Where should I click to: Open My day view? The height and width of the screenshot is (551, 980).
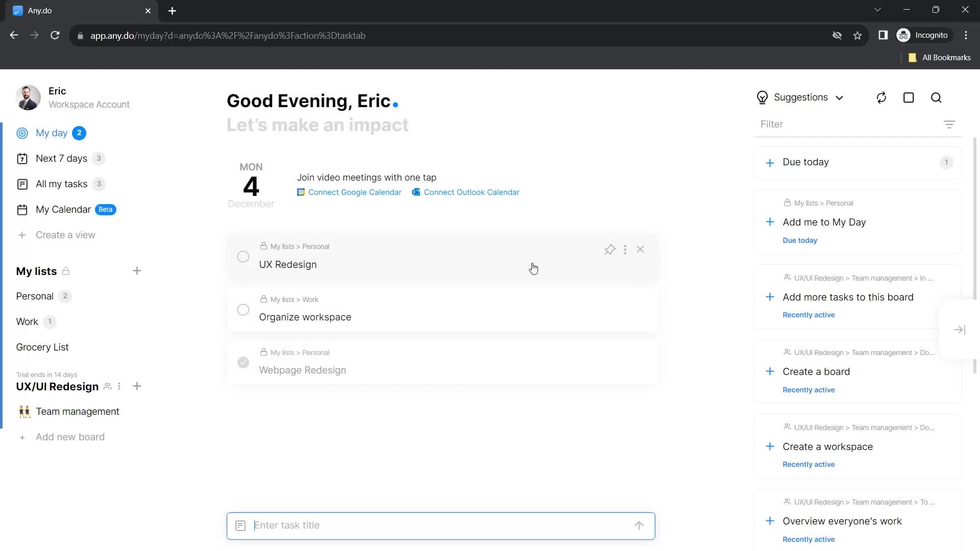click(51, 133)
